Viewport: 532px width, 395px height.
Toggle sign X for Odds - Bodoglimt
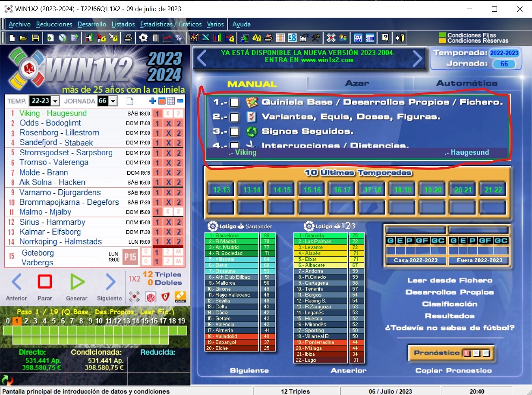pyautogui.click(x=168, y=124)
